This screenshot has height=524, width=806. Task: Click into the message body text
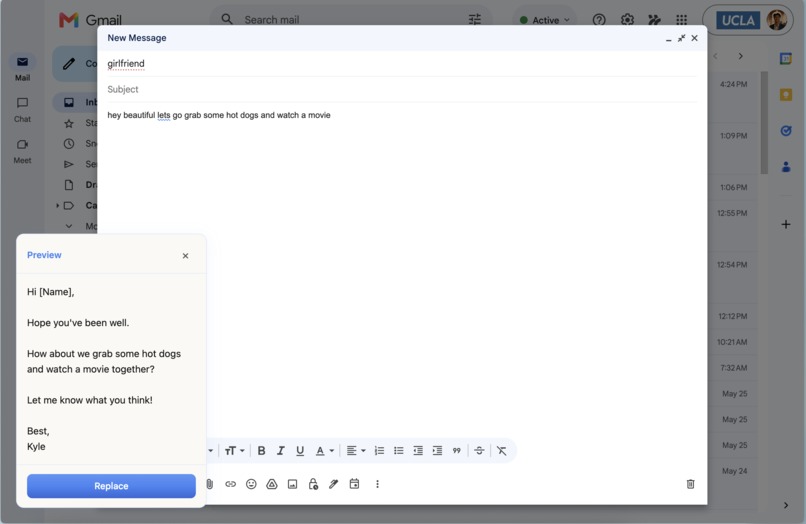pyautogui.click(x=219, y=115)
